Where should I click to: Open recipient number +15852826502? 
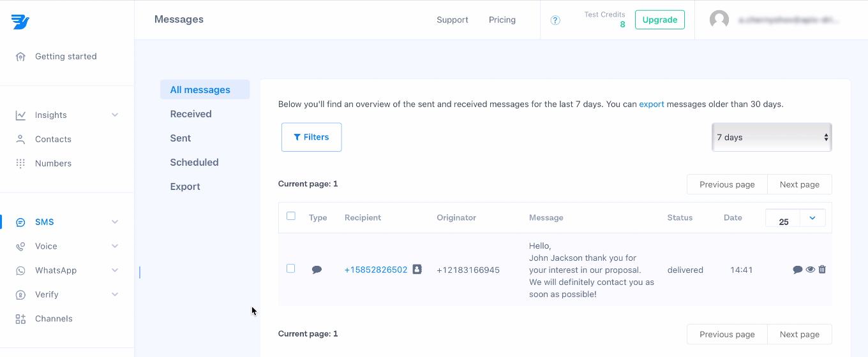tap(376, 270)
